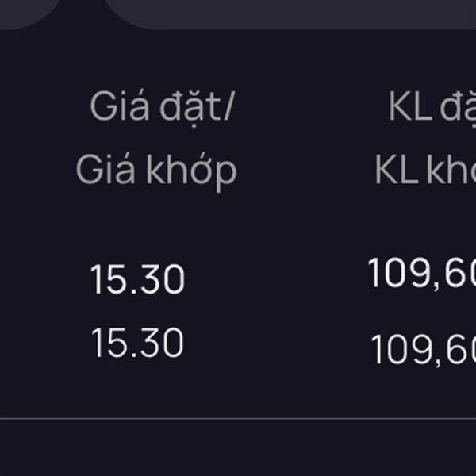Click the blank space left of the prices
The image size is (476, 476).
pyautogui.click(x=40, y=309)
